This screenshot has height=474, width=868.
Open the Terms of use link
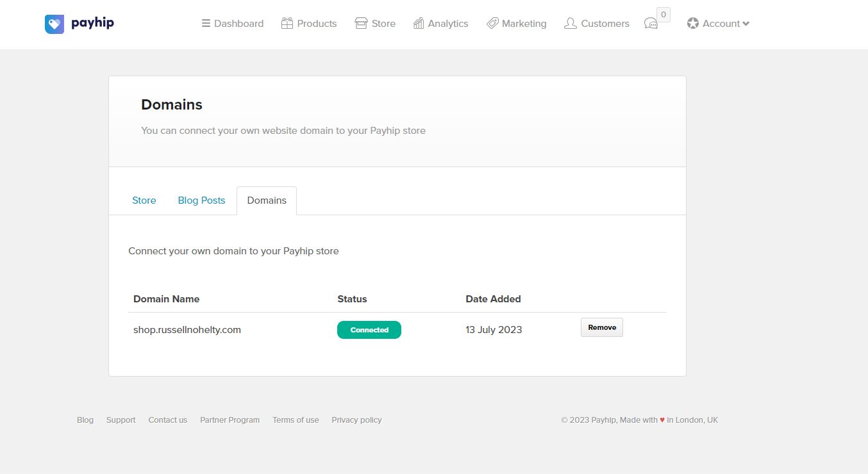coord(296,420)
